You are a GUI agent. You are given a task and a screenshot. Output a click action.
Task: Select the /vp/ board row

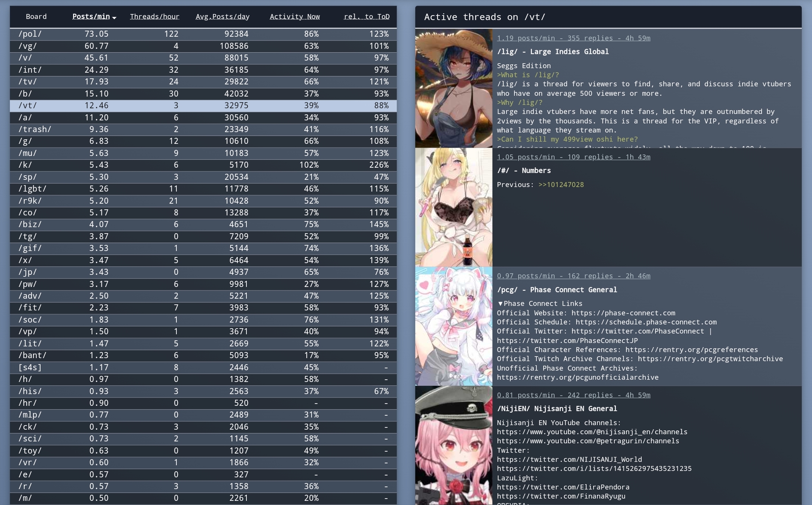[x=203, y=332]
